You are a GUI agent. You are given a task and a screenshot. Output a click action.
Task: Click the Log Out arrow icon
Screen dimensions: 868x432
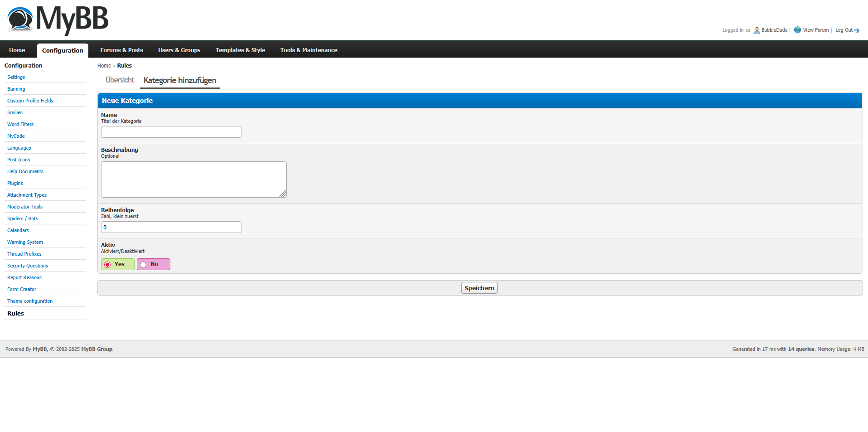point(857,30)
